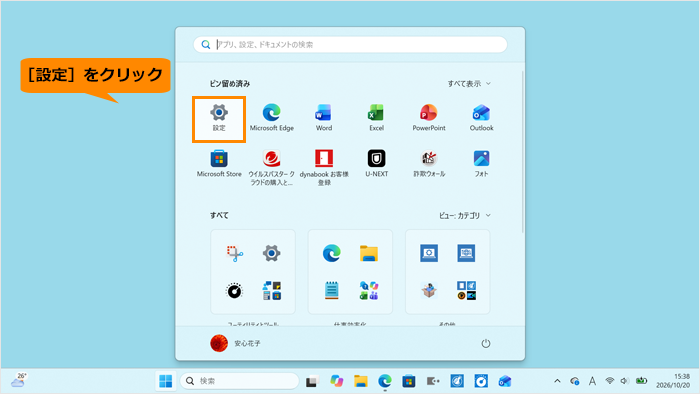The width and height of the screenshot is (700, 394).
Task: Click the power button in Start menu
Action: click(x=486, y=343)
